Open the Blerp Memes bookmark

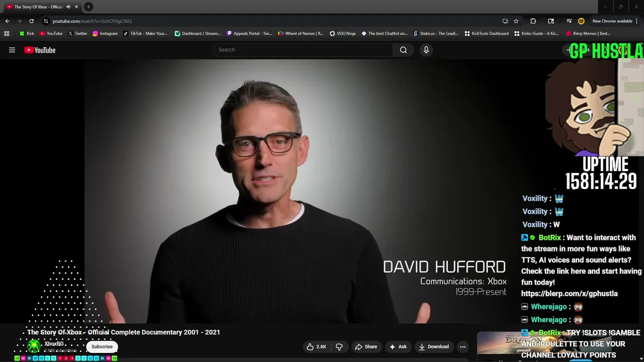pyautogui.click(x=588, y=34)
